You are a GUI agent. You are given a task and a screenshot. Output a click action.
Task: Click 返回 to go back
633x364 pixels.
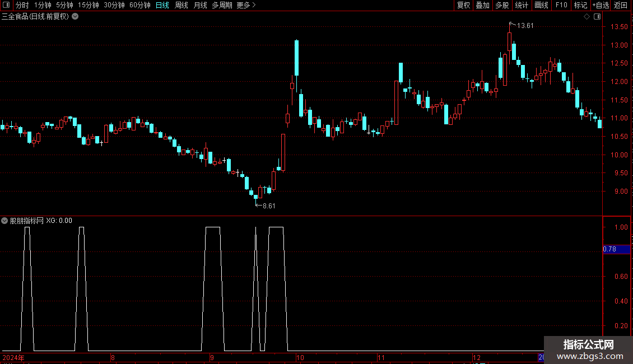(621, 5)
